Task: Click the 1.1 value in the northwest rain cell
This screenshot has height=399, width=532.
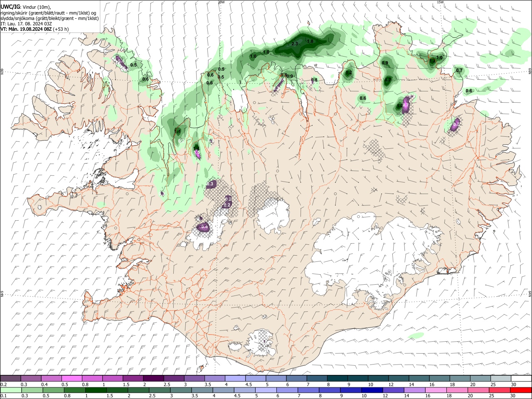Action: coord(178,131)
